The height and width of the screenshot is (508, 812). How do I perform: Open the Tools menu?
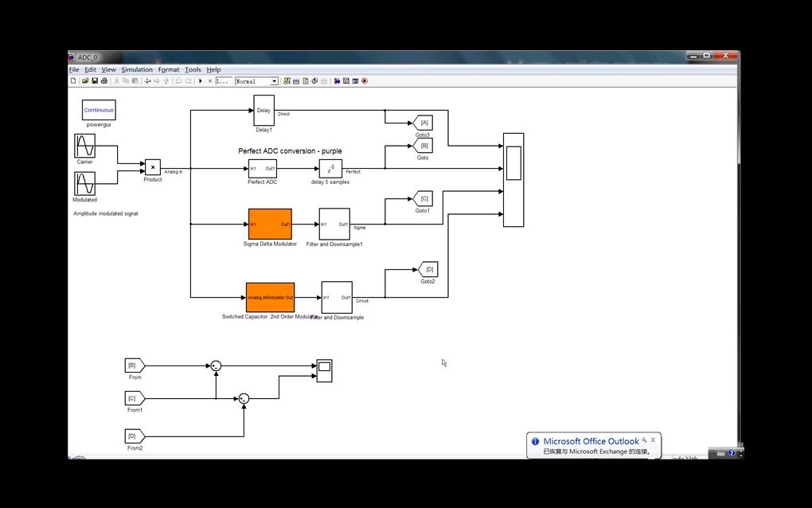193,69
